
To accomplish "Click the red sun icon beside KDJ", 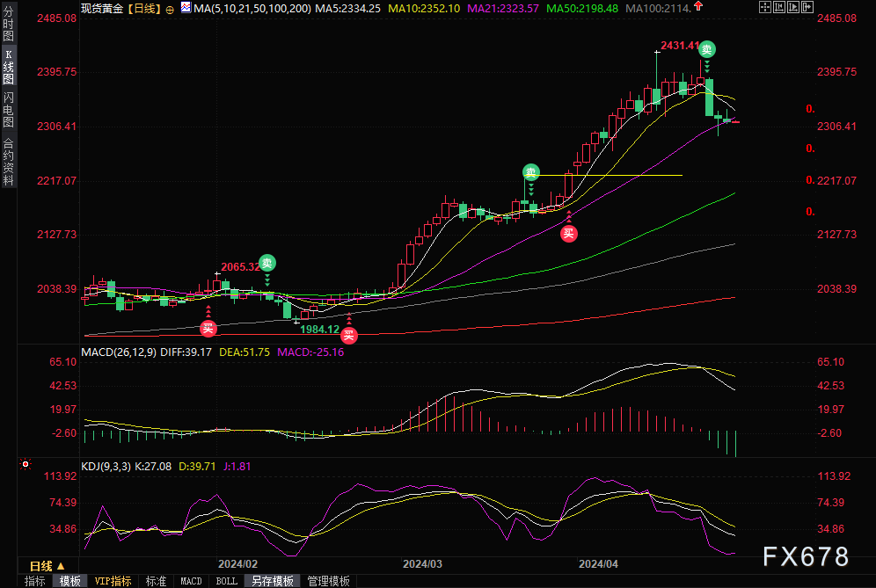I will pos(26,462).
